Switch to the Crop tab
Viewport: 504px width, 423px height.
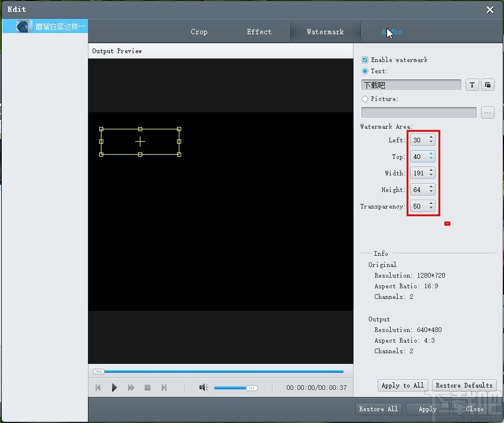pos(199,32)
